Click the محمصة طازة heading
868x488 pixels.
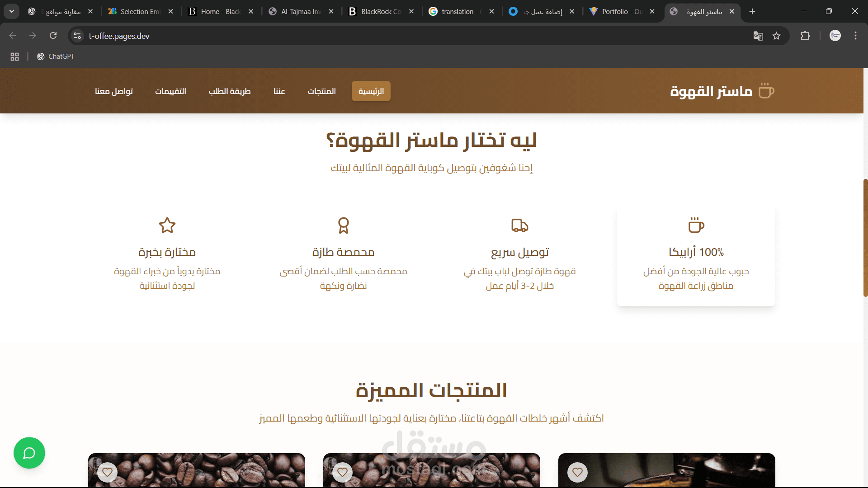click(344, 252)
